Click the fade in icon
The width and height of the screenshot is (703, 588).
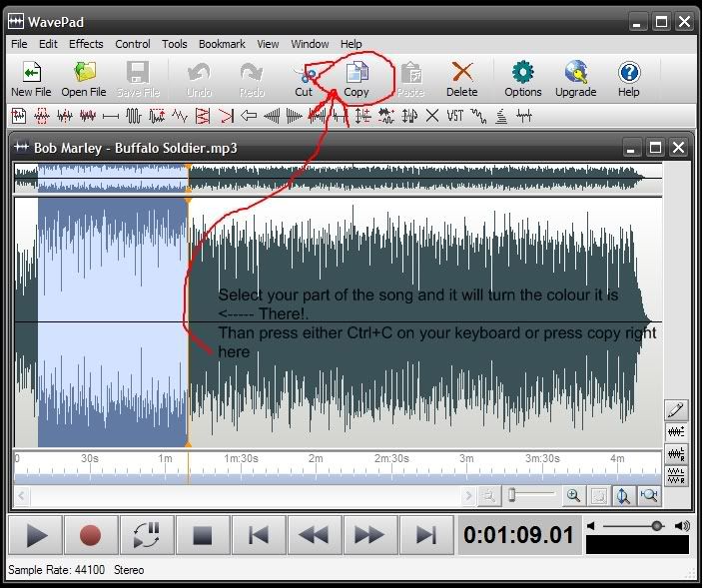coord(272,116)
